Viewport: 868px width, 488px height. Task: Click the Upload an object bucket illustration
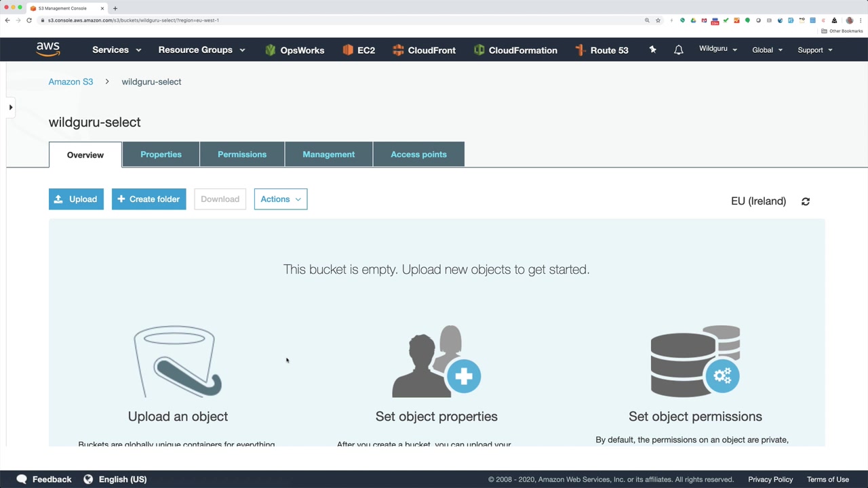coord(178,361)
